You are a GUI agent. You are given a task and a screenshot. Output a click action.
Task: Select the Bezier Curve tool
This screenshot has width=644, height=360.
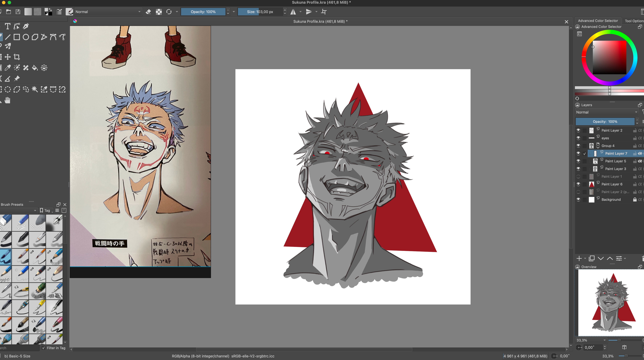pyautogui.click(x=53, y=37)
